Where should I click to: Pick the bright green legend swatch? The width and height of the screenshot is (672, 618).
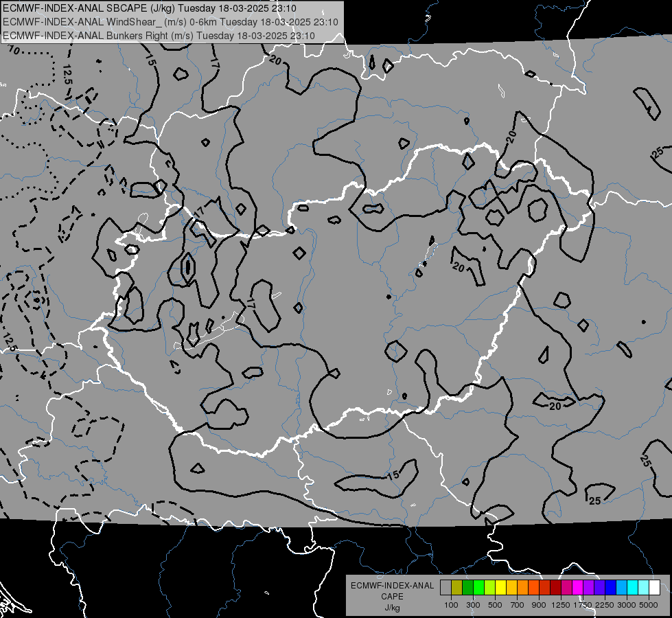pyautogui.click(x=478, y=587)
